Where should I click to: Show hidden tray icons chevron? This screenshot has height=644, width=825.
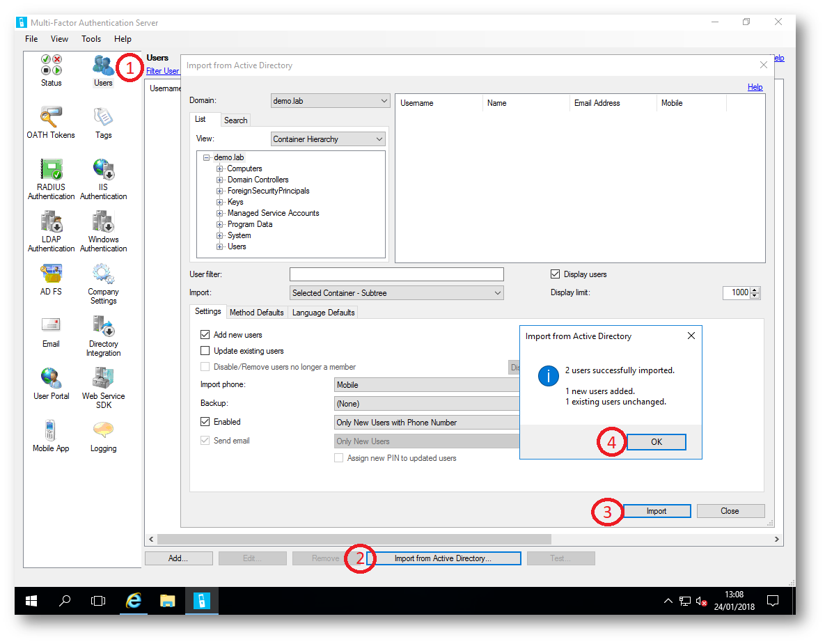[x=668, y=600]
